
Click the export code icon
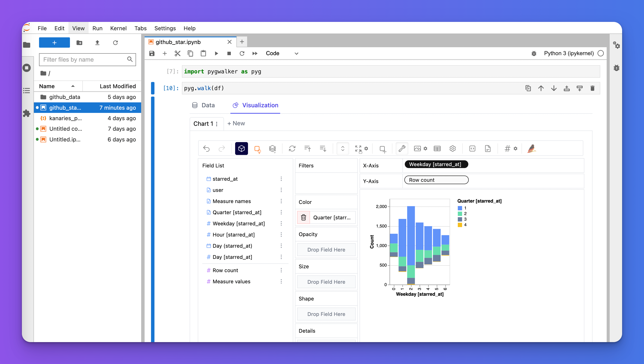(x=472, y=149)
